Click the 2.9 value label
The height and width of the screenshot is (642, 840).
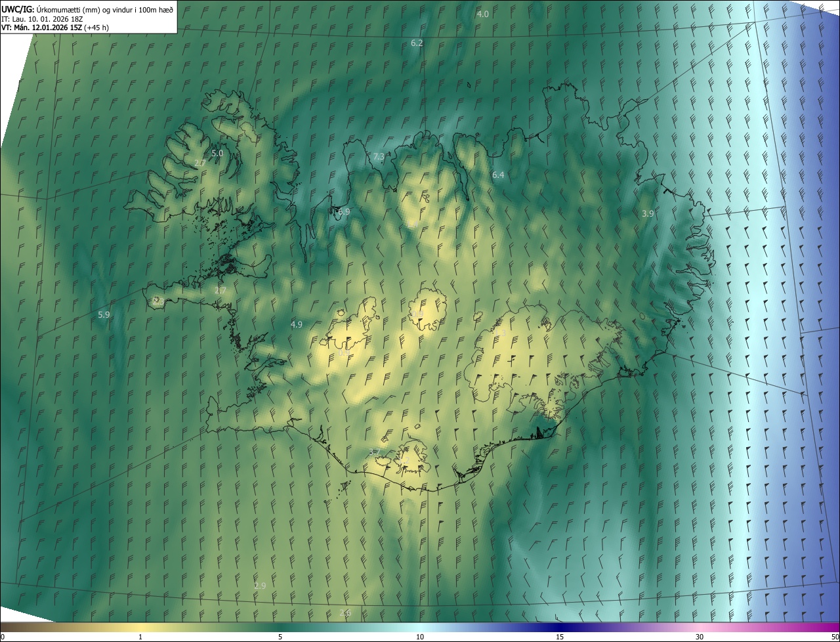click(x=260, y=586)
